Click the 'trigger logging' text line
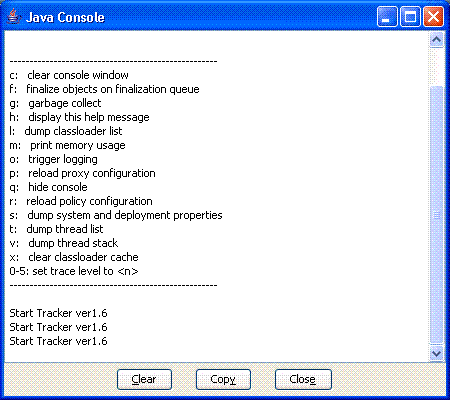This screenshot has width=450, height=400. point(53,159)
